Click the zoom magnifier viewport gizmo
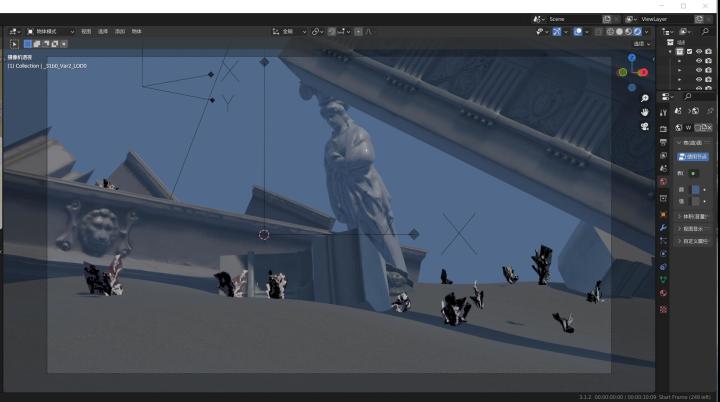Viewport: 720px width, 402px height. click(x=645, y=98)
